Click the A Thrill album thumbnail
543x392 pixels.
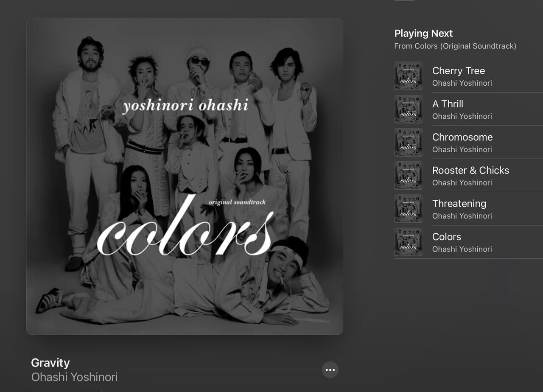tap(408, 109)
